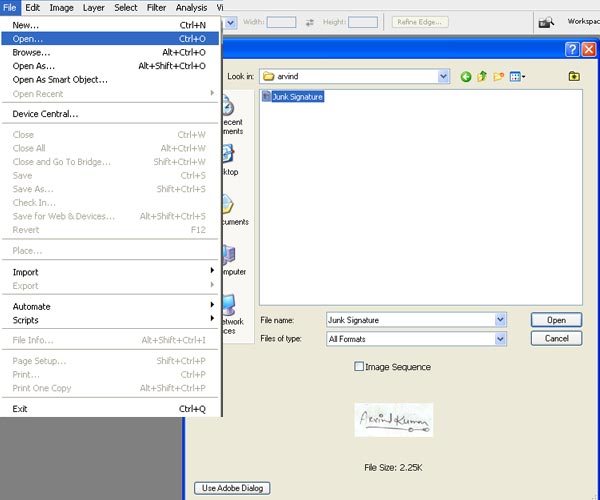This screenshot has width=600, height=500.
Task: Click the Refine Edge... button
Action: (x=420, y=22)
